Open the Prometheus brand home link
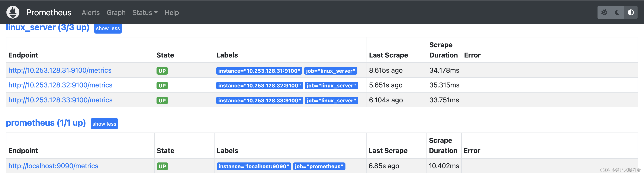Viewport: 644px width, 174px height. click(49, 13)
